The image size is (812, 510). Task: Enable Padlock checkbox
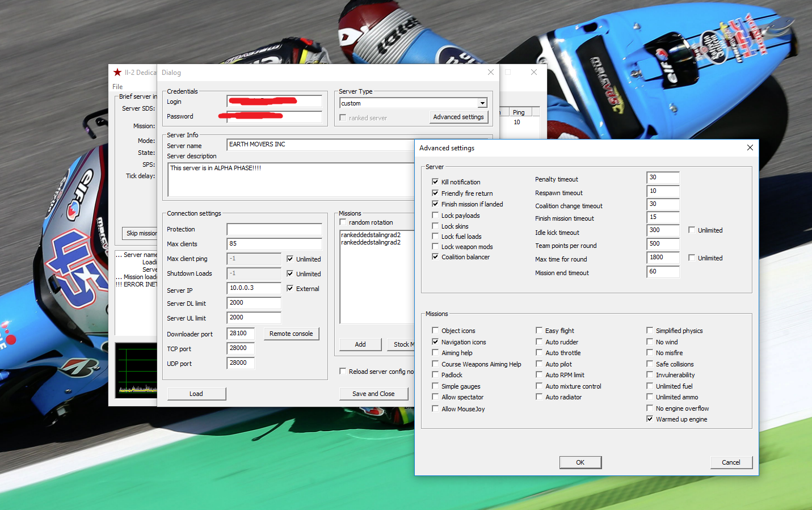pos(435,374)
